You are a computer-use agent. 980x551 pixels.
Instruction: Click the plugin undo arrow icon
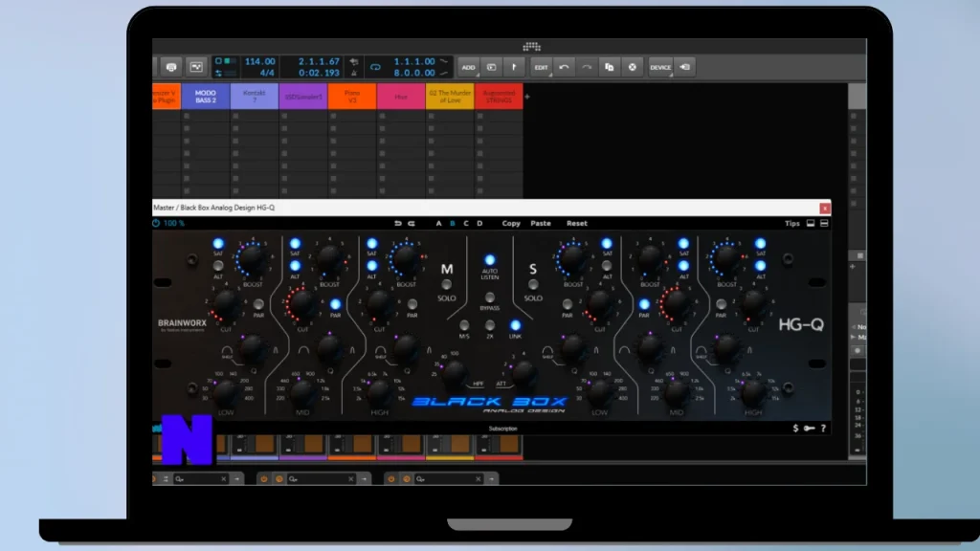(397, 223)
